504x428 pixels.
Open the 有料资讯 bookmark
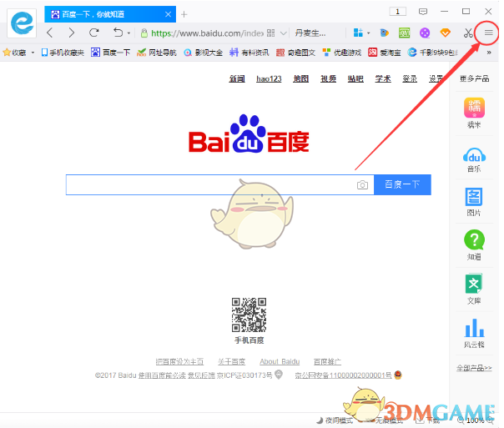(249, 53)
